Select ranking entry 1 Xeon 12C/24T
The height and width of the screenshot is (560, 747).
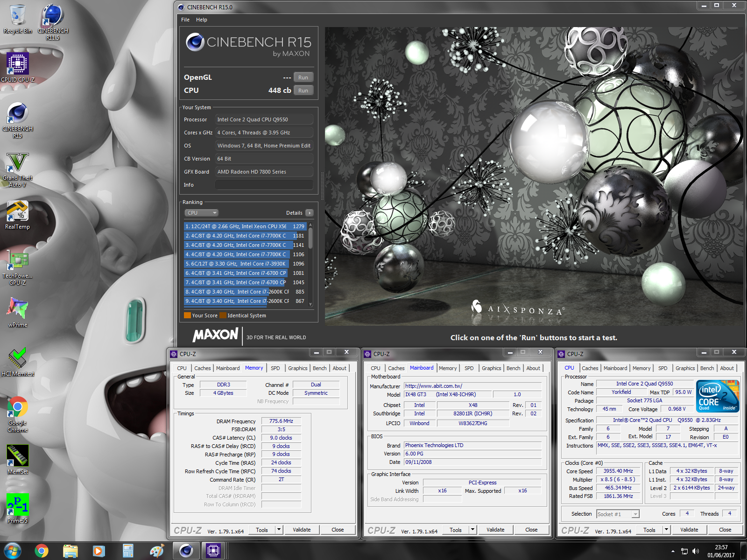(x=245, y=226)
